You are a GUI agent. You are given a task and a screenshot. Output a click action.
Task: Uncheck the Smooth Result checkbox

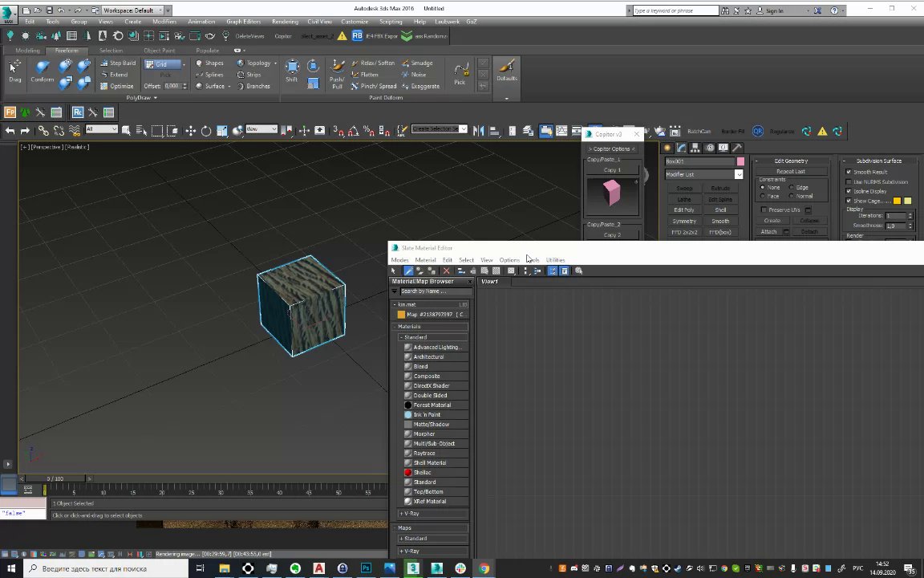849,172
